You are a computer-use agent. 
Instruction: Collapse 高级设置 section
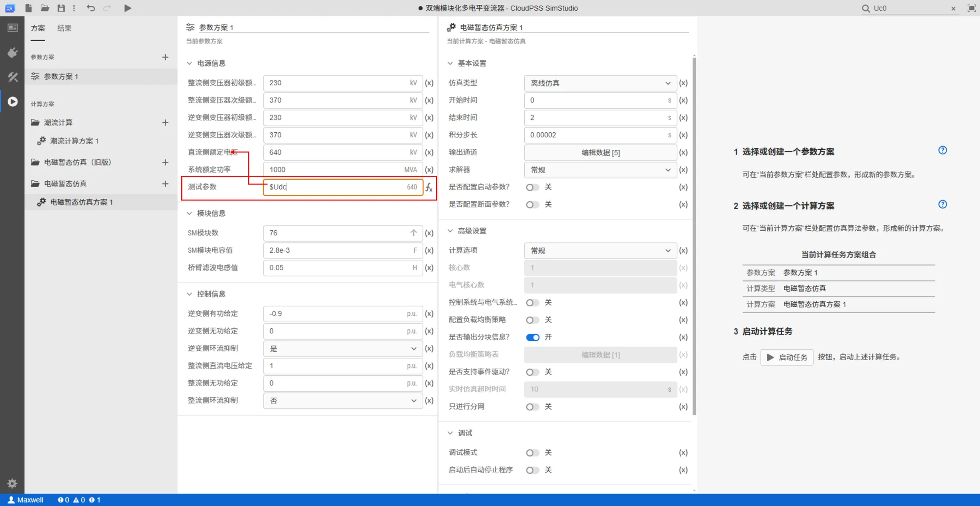[450, 231]
